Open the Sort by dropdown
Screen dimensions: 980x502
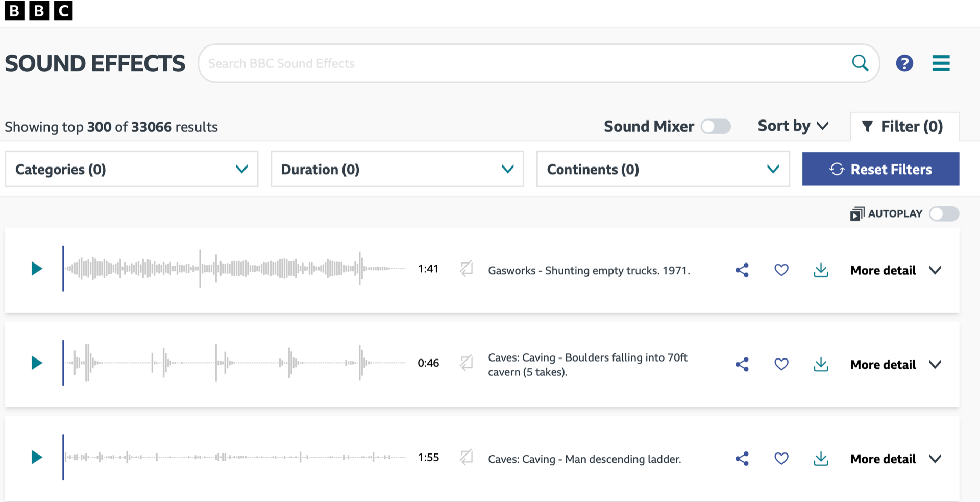[793, 126]
